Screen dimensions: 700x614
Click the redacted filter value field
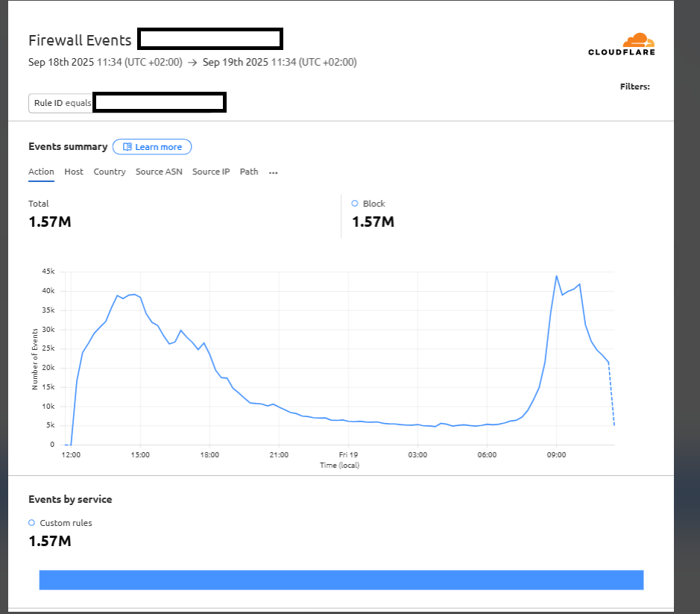159,102
